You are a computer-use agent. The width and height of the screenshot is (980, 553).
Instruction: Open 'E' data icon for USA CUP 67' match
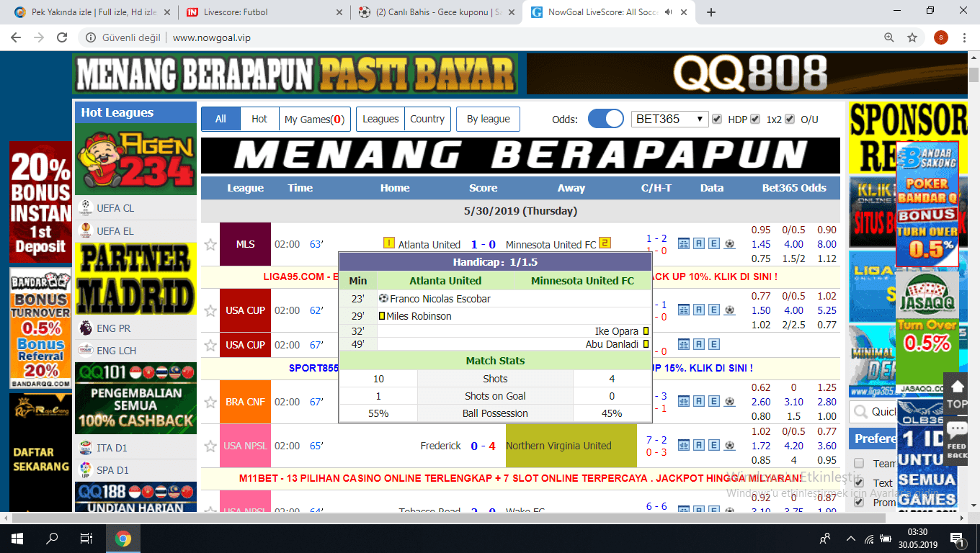714,344
